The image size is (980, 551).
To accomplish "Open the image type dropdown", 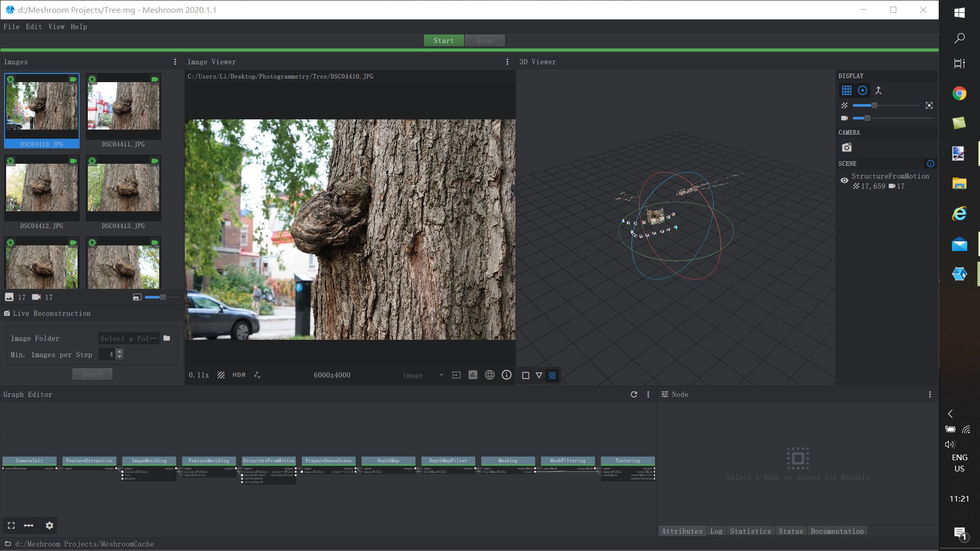I will click(x=423, y=375).
